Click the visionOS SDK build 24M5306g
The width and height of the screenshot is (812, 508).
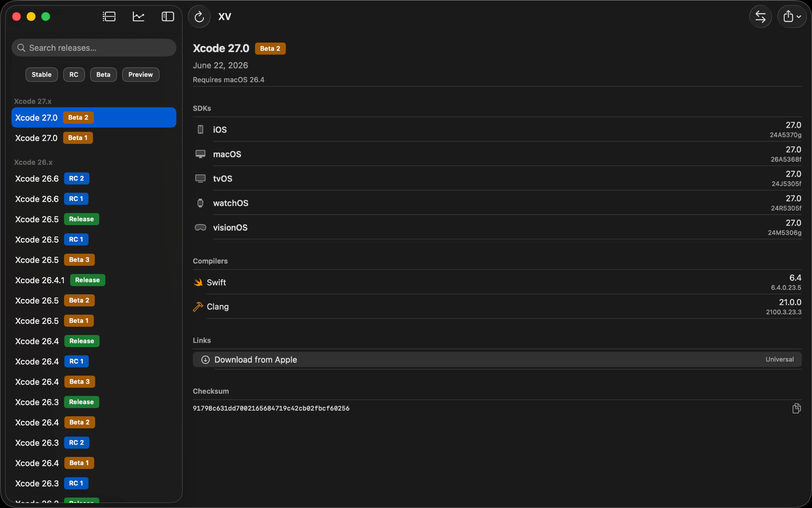point(784,233)
